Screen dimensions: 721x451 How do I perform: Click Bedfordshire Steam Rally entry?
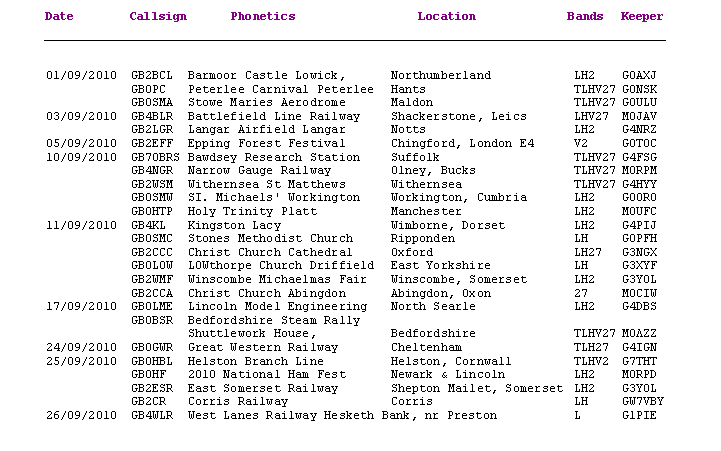[x=274, y=320]
